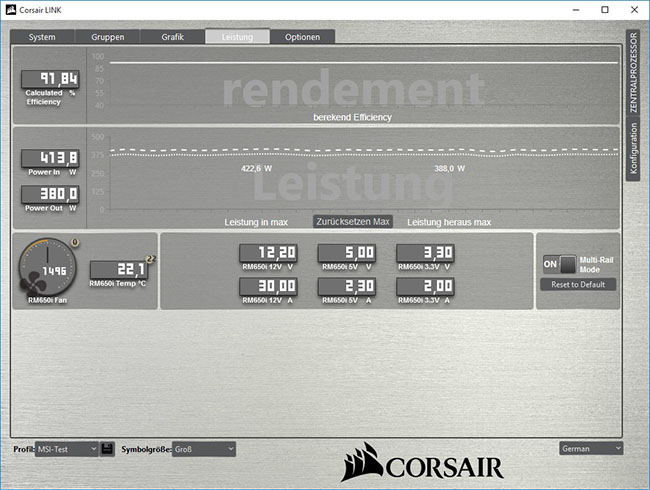Open the System tab
The width and height of the screenshot is (650, 490).
coord(42,36)
